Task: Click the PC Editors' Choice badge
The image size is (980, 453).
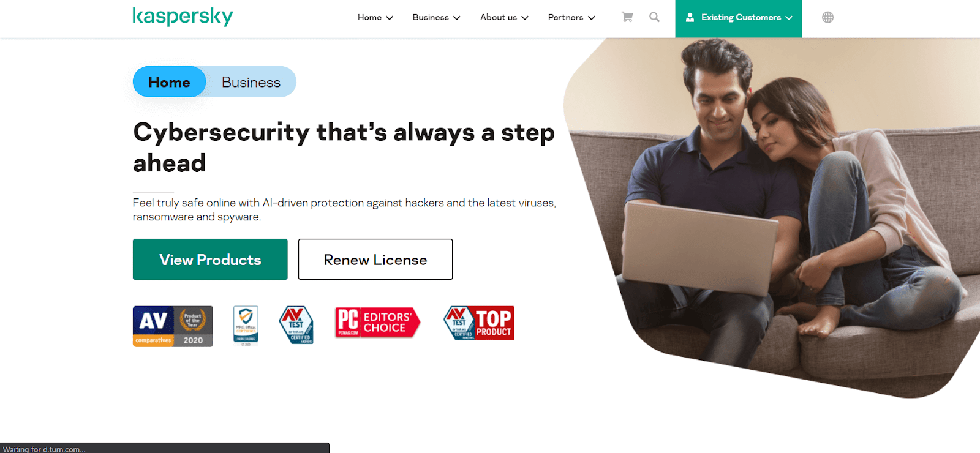Action: click(377, 323)
